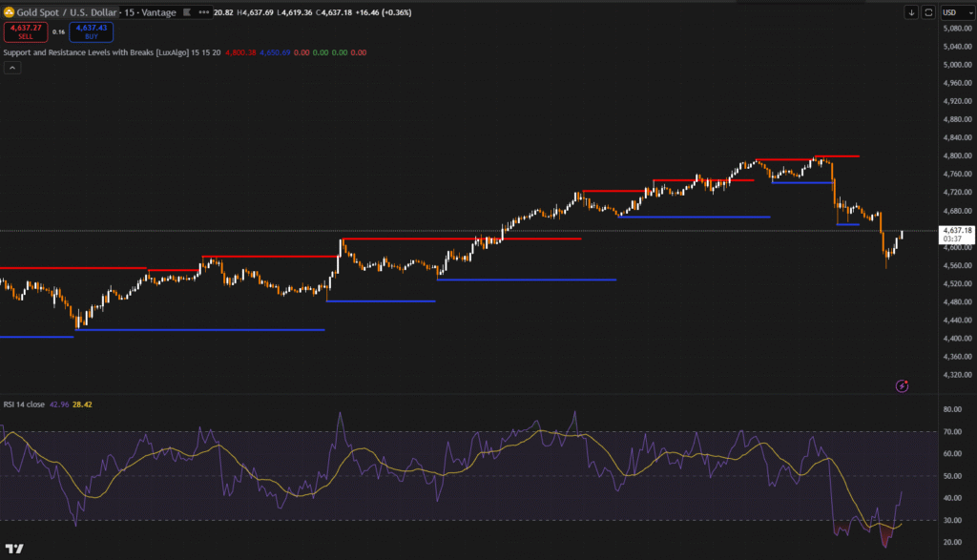Click the 5,080.00 price scale label
Screen dimensions: 977x560
[x=958, y=28]
